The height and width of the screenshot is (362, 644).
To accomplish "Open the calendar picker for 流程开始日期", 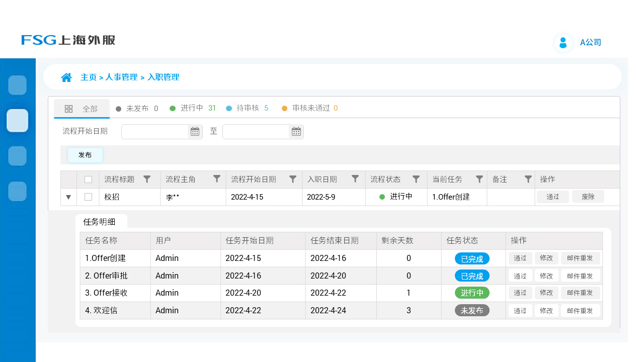I will pyautogui.click(x=195, y=131).
